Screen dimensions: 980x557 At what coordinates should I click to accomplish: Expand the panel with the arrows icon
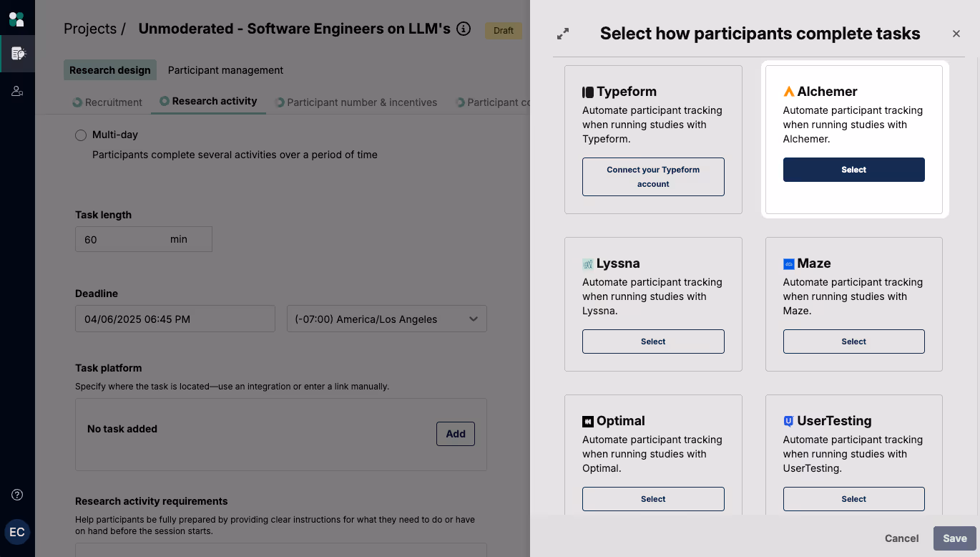(x=563, y=34)
